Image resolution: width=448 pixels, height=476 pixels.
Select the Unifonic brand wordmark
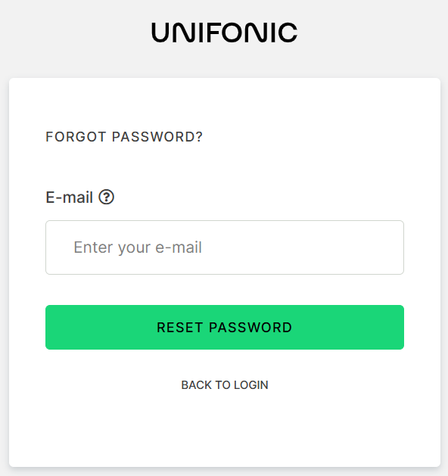224,33
